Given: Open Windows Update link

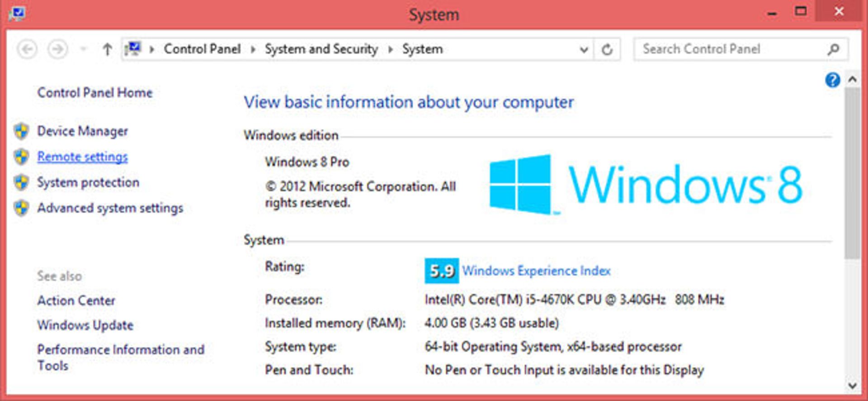Looking at the screenshot, I should 85,325.
